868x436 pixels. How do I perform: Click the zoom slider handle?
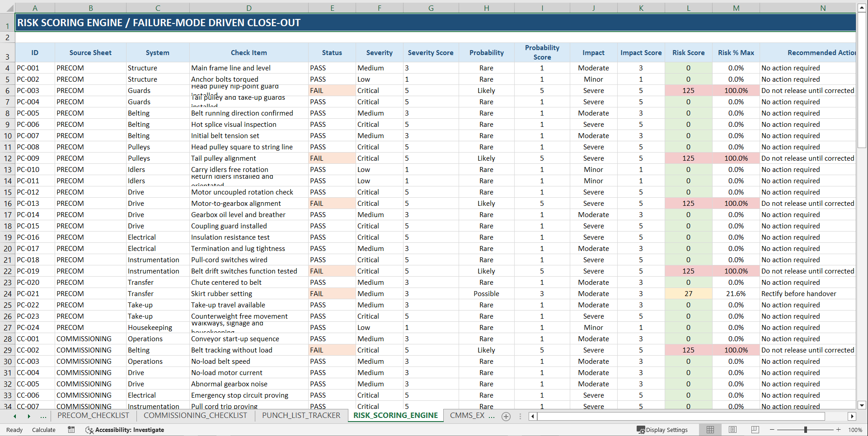click(806, 430)
